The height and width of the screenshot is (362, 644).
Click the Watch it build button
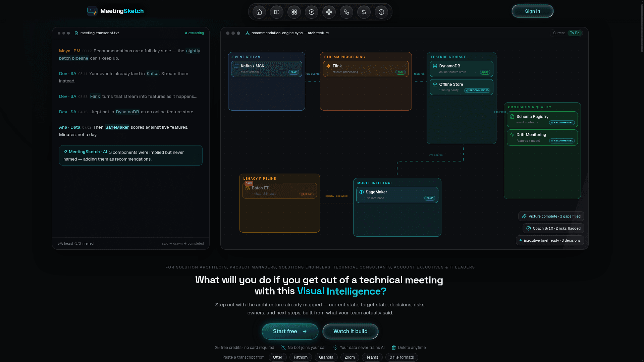coord(350,331)
